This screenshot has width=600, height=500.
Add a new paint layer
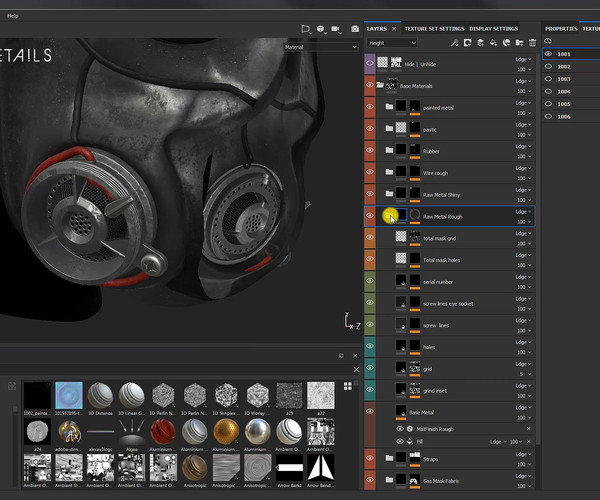click(481, 43)
